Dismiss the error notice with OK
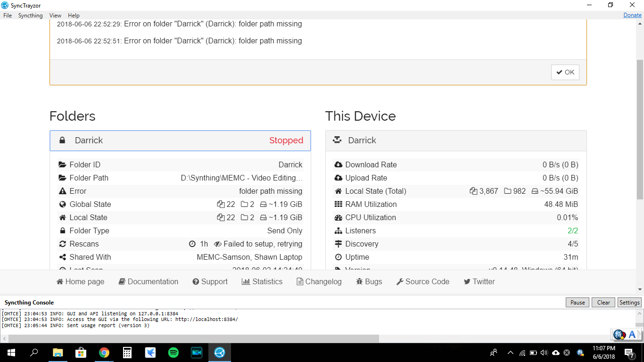The height and width of the screenshot is (362, 644). [x=565, y=72]
